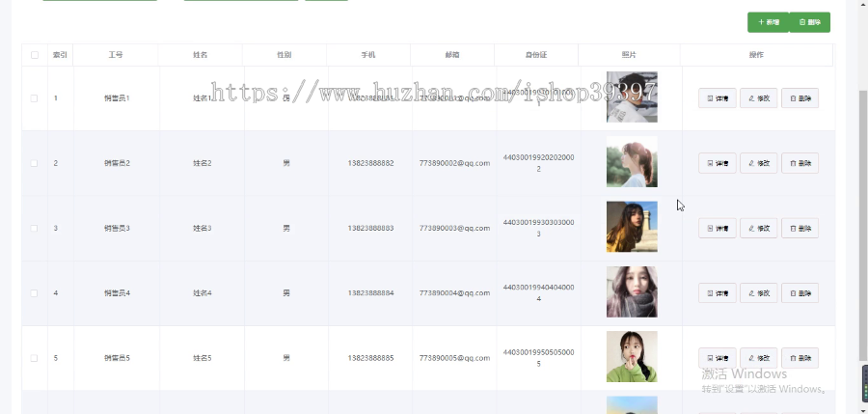This screenshot has height=414, width=868.
Task: Click row 删除 delete for 销售员2
Action: [x=800, y=163]
